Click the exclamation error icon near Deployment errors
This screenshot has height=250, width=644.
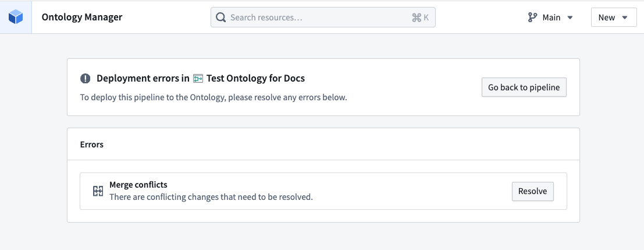click(x=85, y=78)
